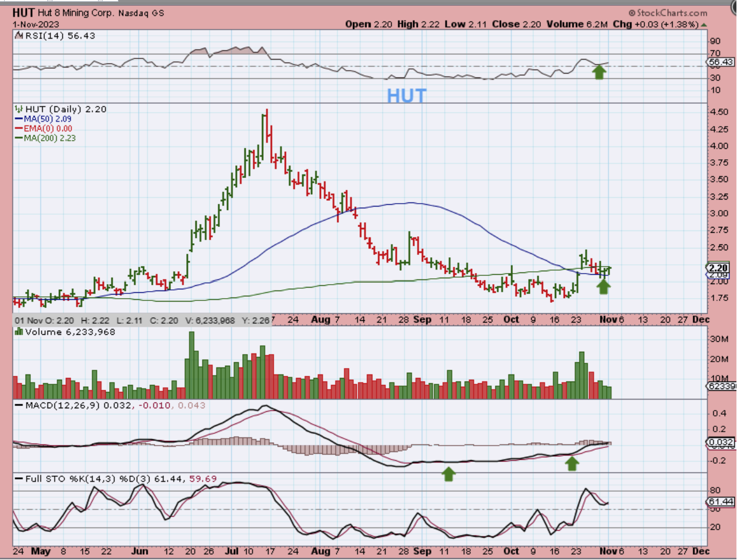
Task: Click the Full STO legend line marker
Action: point(19,479)
